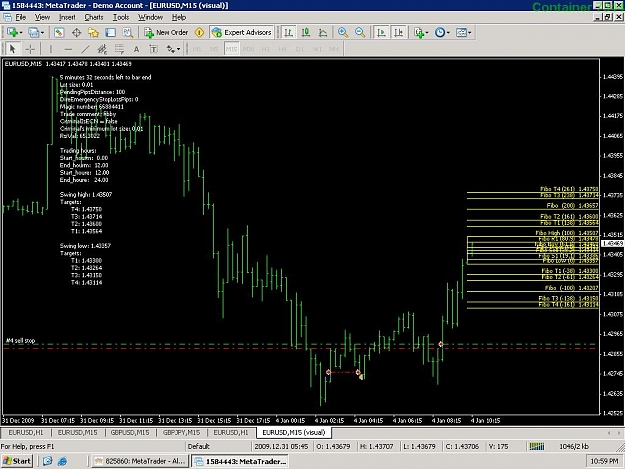625x469 pixels.
Task: Switch chart to bar chart mode
Action: pyautogui.click(x=288, y=32)
